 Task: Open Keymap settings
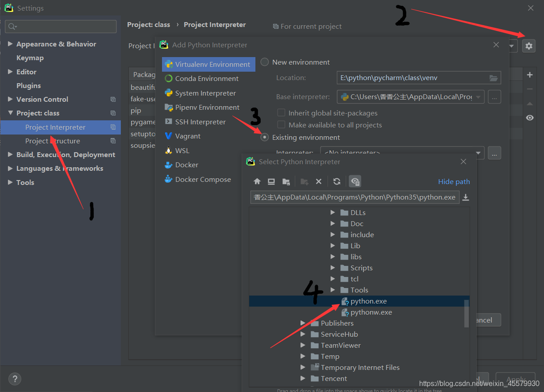click(x=30, y=58)
